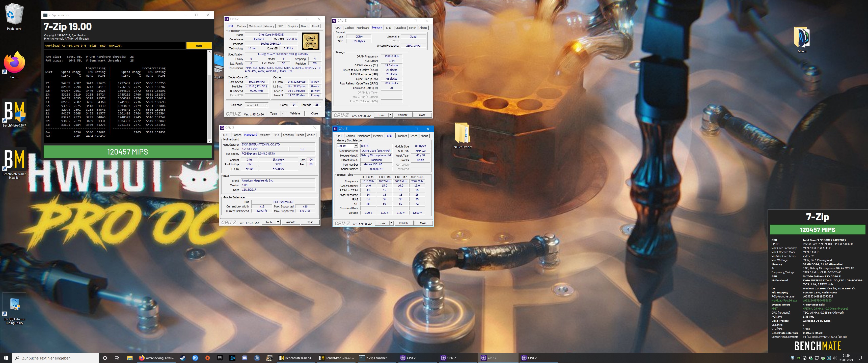The image size is (868, 363).
Task: Open the Papierkorb recycle bin desktop icon
Action: [14, 17]
